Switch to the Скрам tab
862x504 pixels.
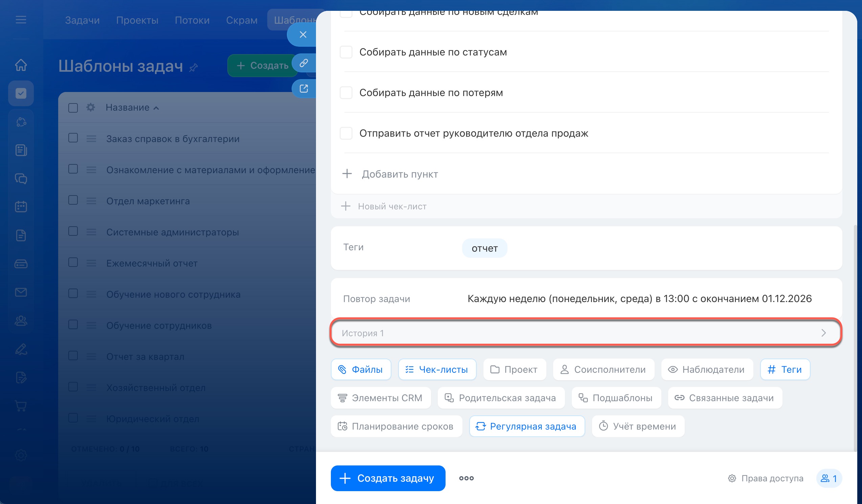[242, 20]
